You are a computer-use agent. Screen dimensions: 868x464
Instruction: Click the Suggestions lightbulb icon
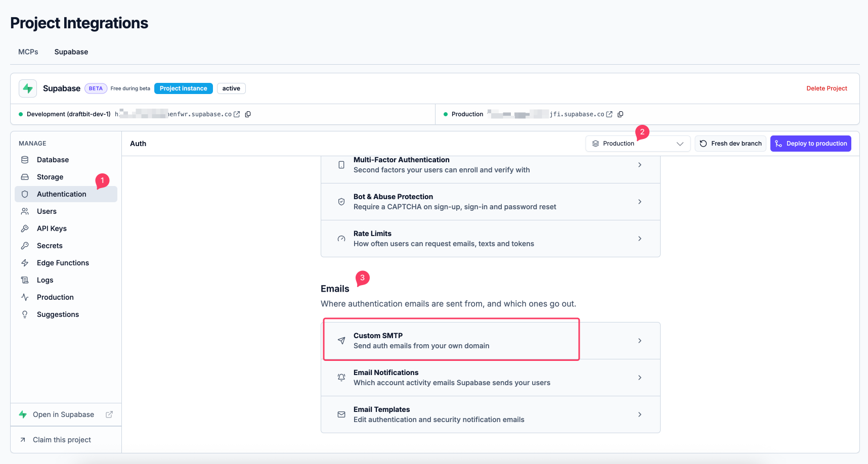[25, 314]
